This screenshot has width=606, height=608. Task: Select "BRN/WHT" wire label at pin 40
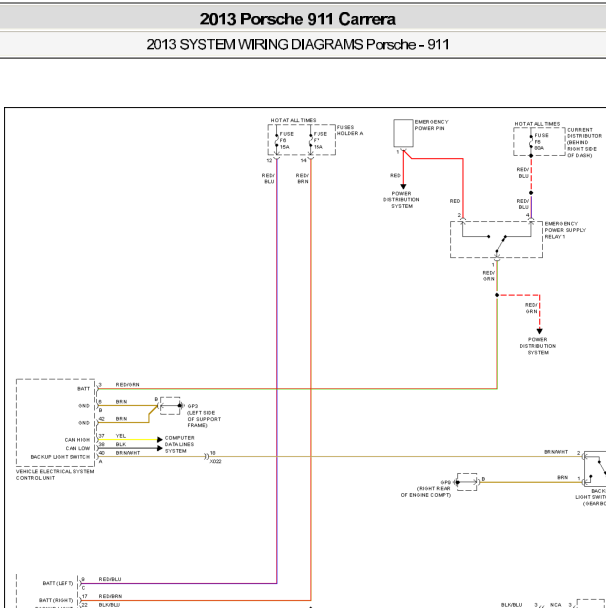click(128, 453)
